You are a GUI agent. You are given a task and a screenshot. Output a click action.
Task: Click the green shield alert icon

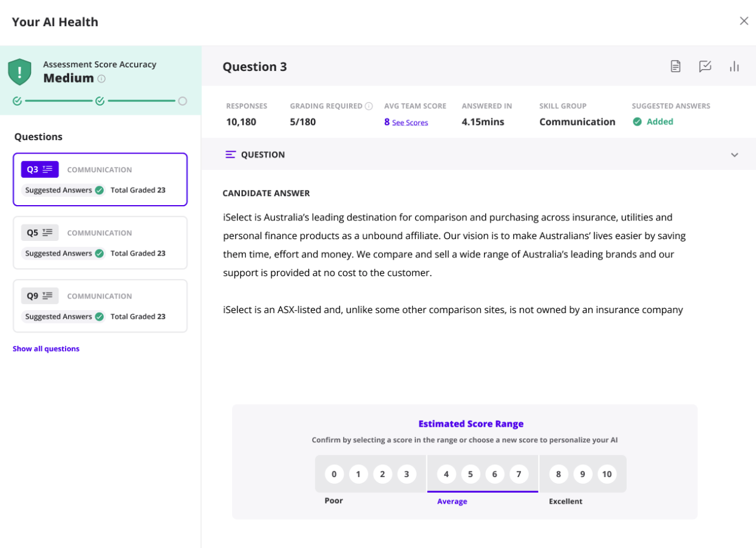tap(19, 72)
